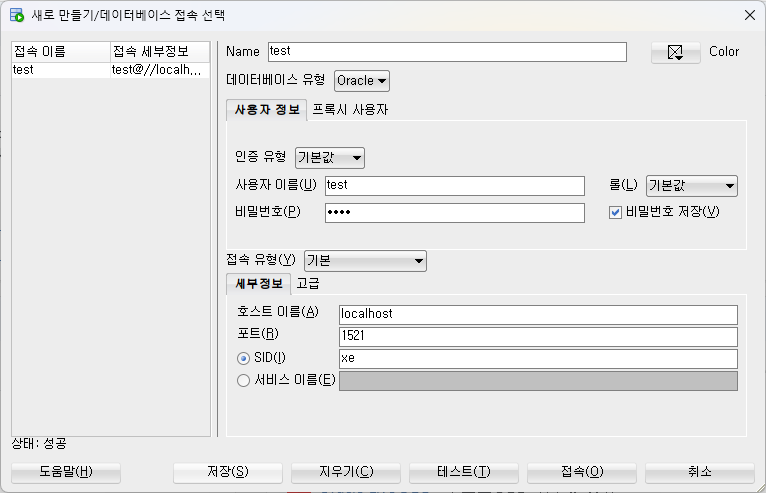Viewport: 766px width, 493px height.
Task: Click the 비밀번호 input field
Action: [455, 213]
